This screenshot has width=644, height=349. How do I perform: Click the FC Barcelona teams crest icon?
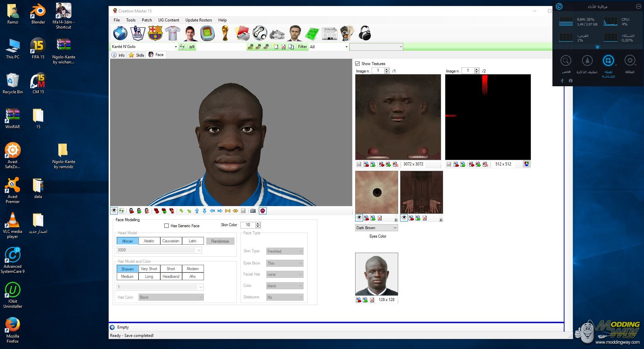(x=155, y=33)
